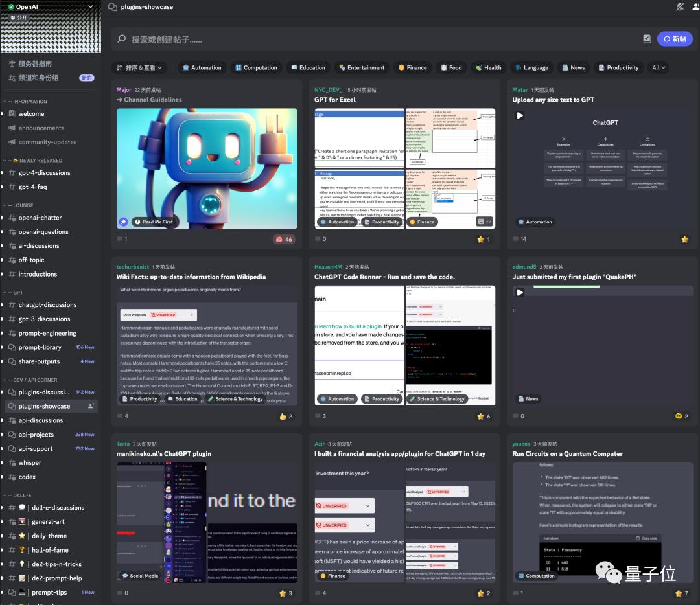Click the thumbs-up reaction on Wiki Facts post
This screenshot has width=700, height=605.
click(x=286, y=416)
